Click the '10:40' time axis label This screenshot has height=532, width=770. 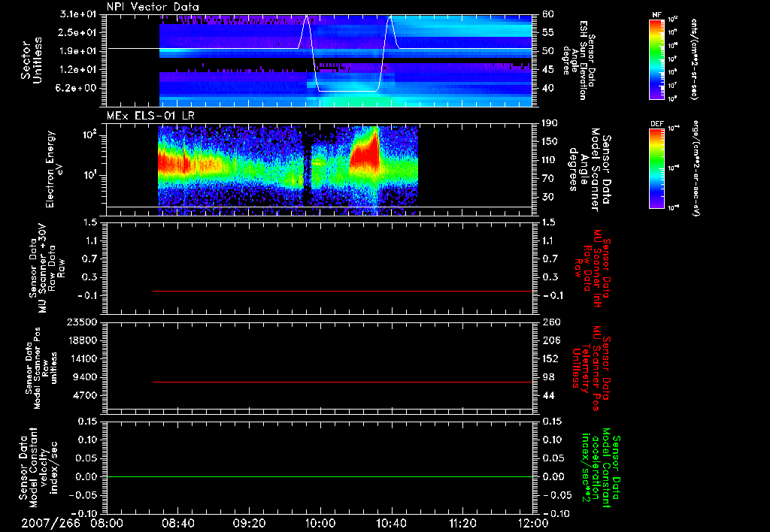pos(391,523)
